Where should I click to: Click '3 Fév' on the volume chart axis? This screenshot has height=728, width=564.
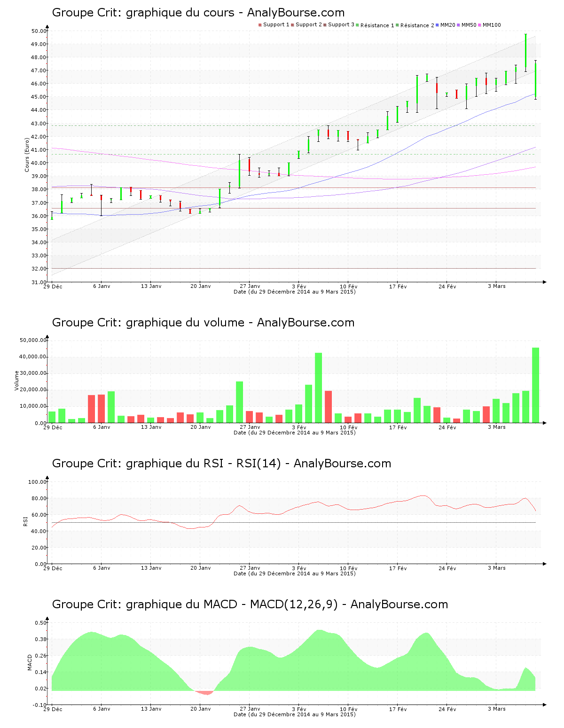coord(299,427)
